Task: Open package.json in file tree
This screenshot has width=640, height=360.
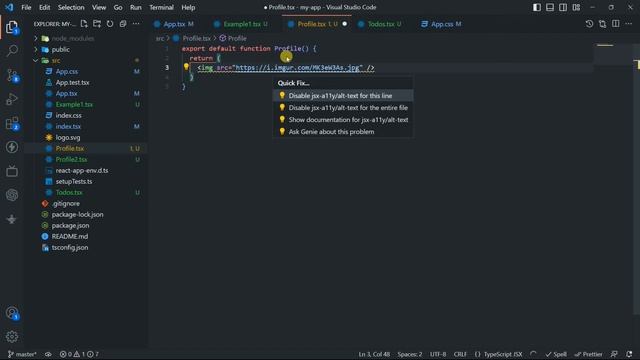Action: coord(70,225)
